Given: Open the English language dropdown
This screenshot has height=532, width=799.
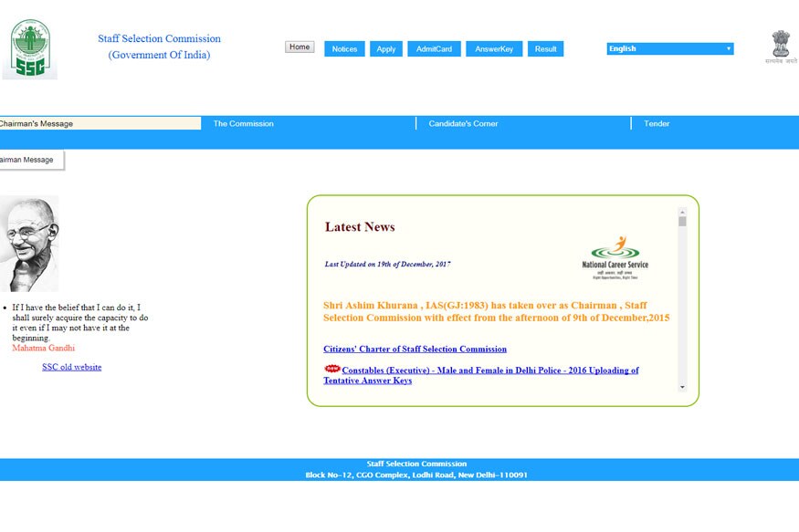Looking at the screenshot, I should coord(670,49).
